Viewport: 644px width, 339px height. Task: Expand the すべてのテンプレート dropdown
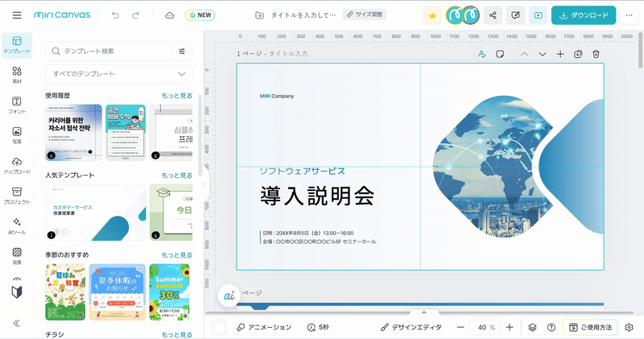(x=118, y=74)
